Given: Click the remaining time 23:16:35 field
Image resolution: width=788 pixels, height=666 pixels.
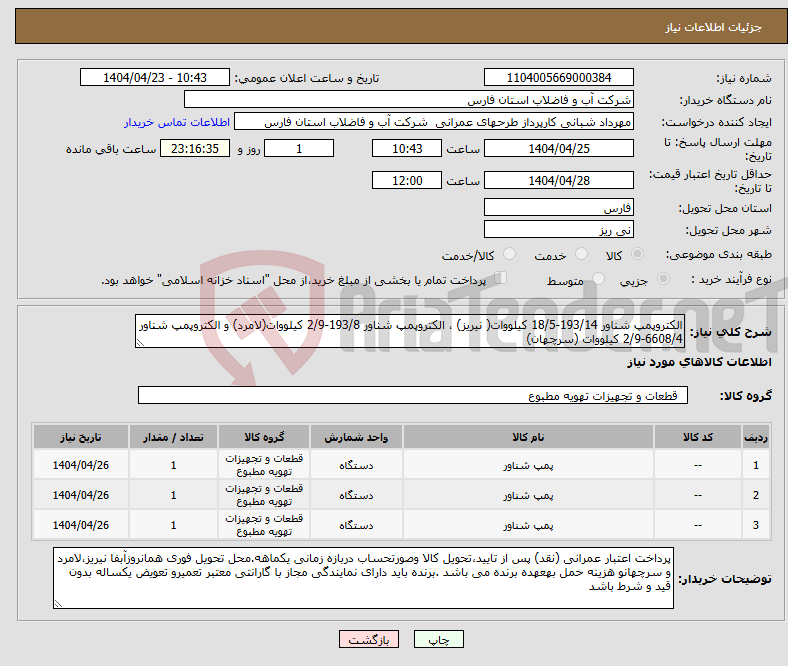Looking at the screenshot, I should coord(195,148).
